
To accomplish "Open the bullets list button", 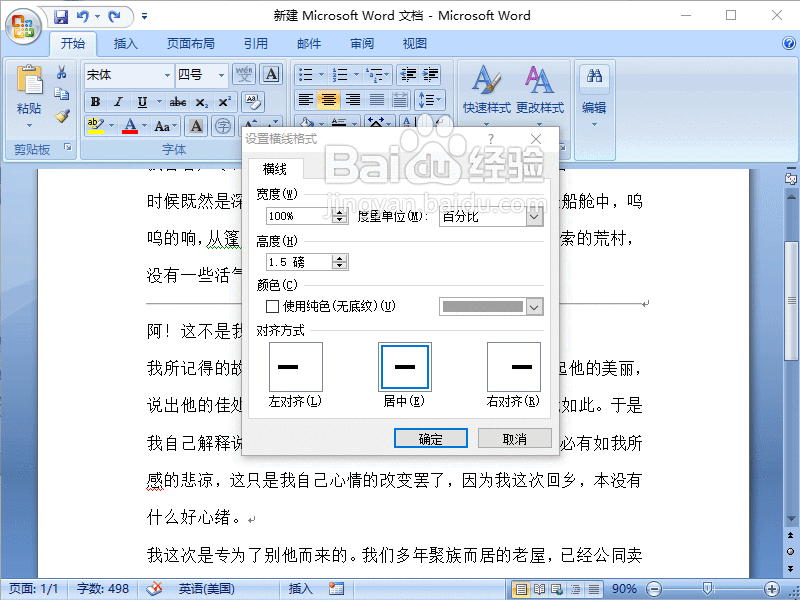I will click(x=306, y=74).
